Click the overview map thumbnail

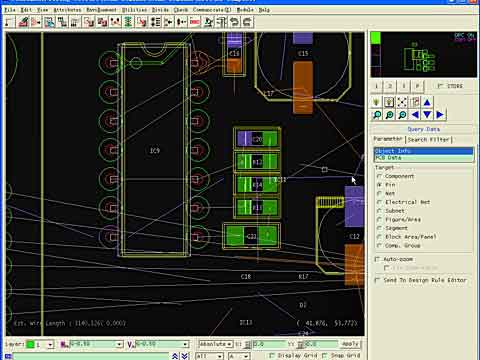tap(423, 55)
